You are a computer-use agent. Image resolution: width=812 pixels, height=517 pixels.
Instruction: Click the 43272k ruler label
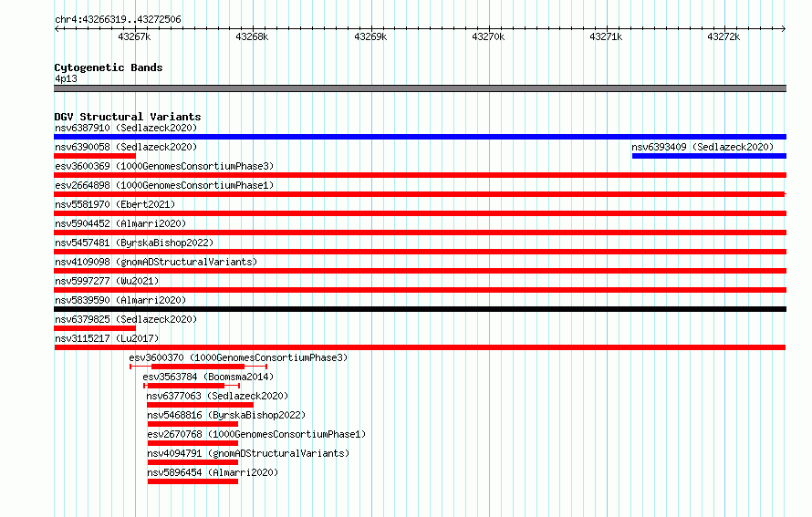tap(724, 36)
